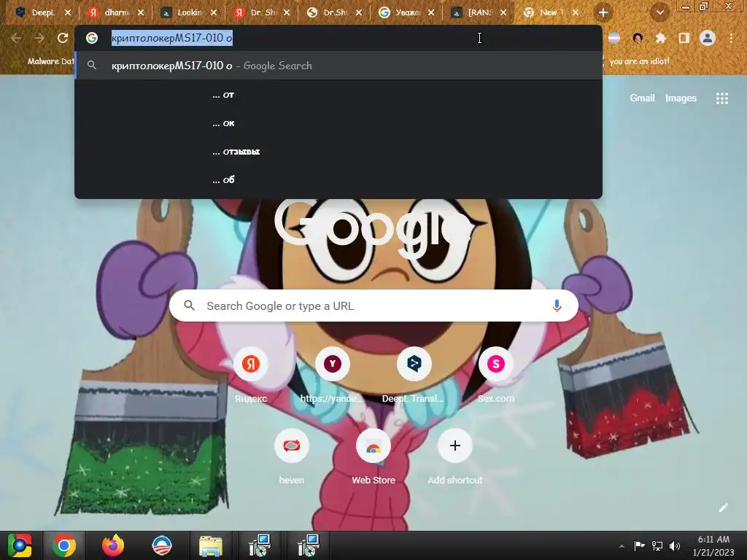This screenshot has width=747, height=560.
Task: Go back to previous page
Action: (x=16, y=38)
